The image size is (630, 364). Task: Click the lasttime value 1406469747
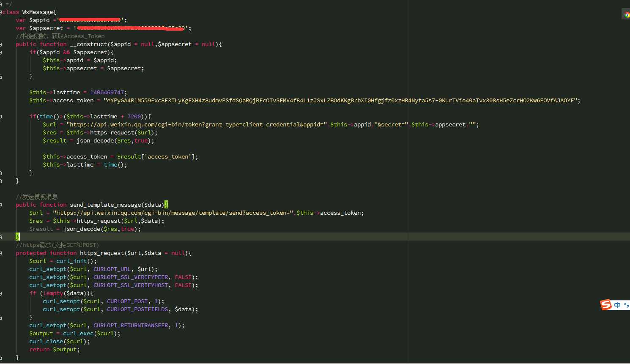[107, 93]
